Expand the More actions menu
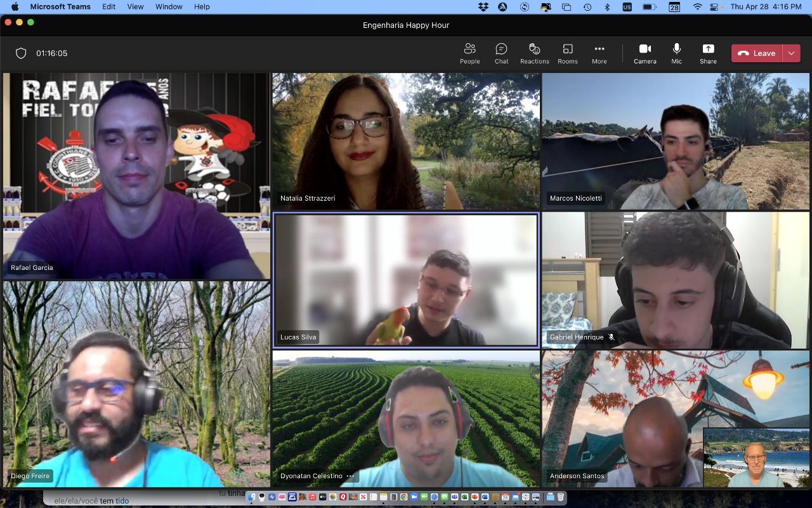The width and height of the screenshot is (812, 508). [x=599, y=53]
